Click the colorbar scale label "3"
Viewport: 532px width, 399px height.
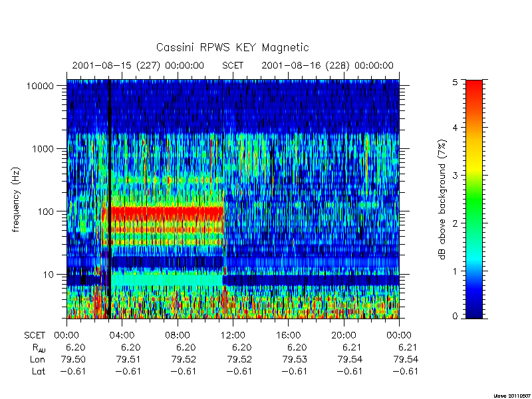click(455, 176)
